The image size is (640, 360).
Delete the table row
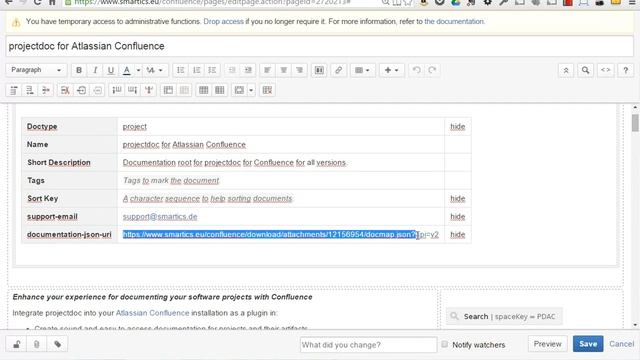pos(45,90)
